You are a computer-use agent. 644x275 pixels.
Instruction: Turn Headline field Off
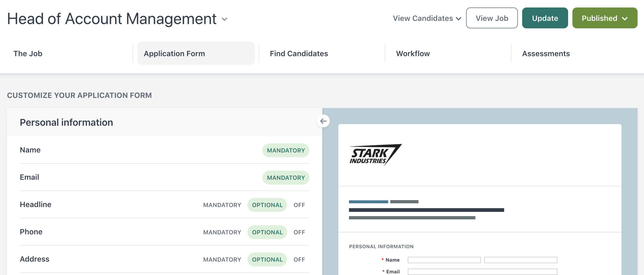(x=299, y=205)
